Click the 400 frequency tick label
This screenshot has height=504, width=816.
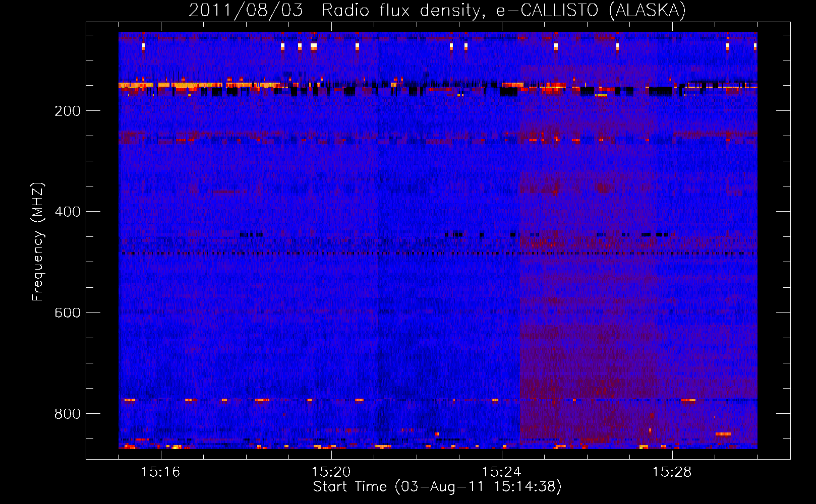coord(68,212)
